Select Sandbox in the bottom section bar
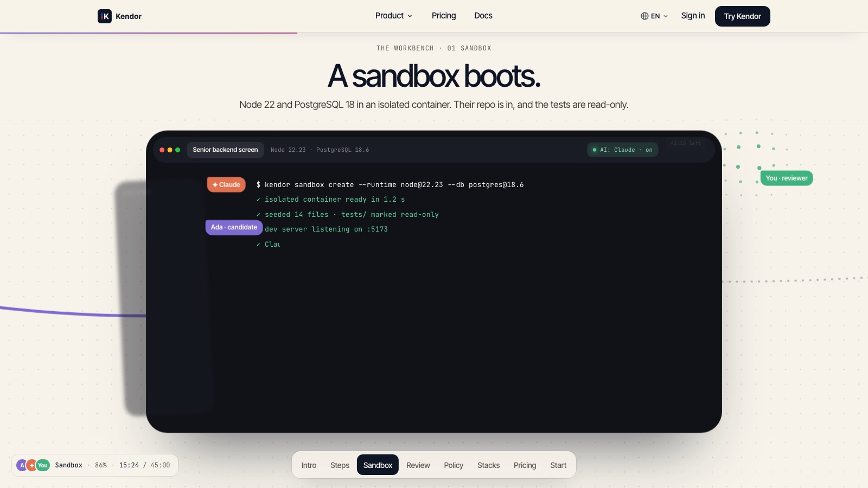Viewport: 868px width, 488px height. [x=378, y=465]
